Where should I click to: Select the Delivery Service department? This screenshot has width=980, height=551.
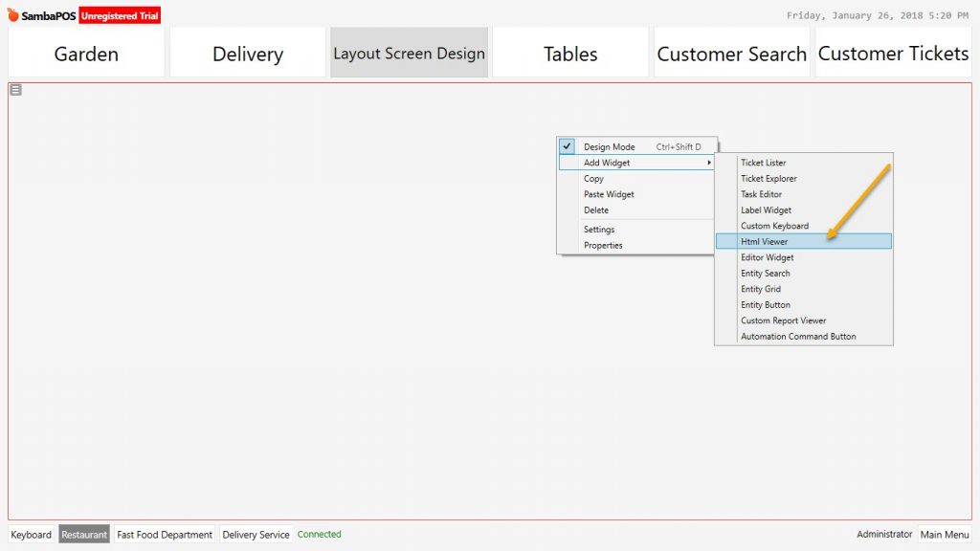click(x=256, y=534)
